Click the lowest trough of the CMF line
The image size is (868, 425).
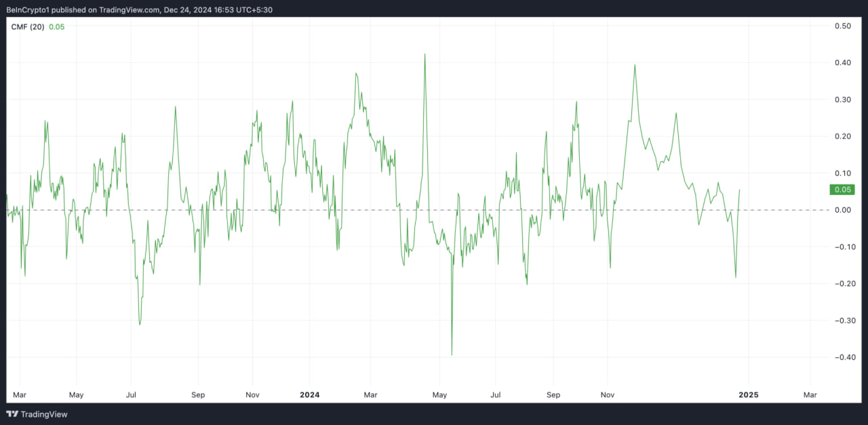452,354
